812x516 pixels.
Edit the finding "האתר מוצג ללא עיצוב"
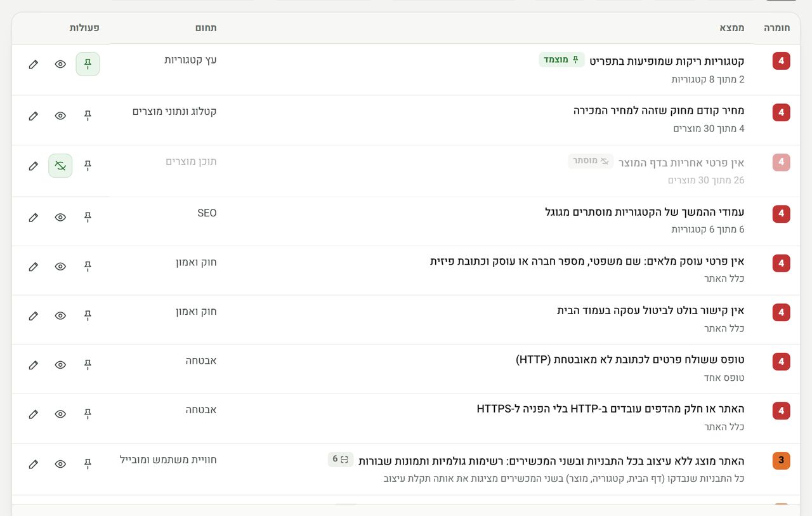(34, 464)
